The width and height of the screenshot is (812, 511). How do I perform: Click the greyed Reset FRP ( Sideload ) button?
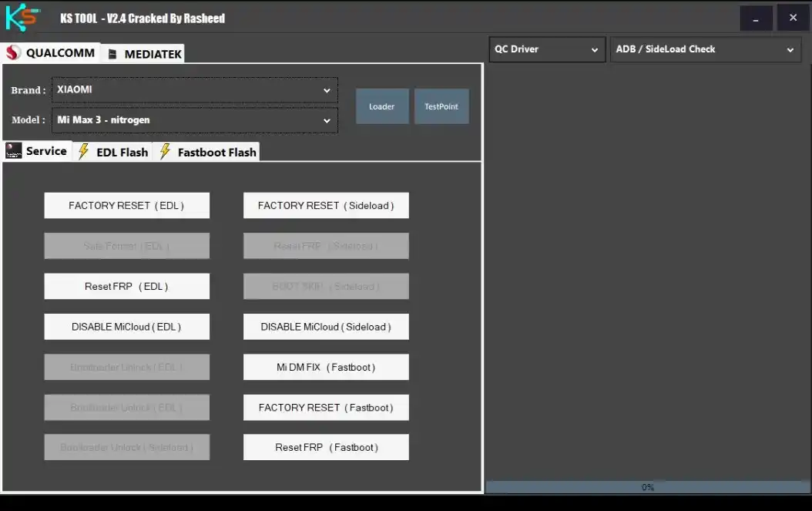click(x=326, y=246)
